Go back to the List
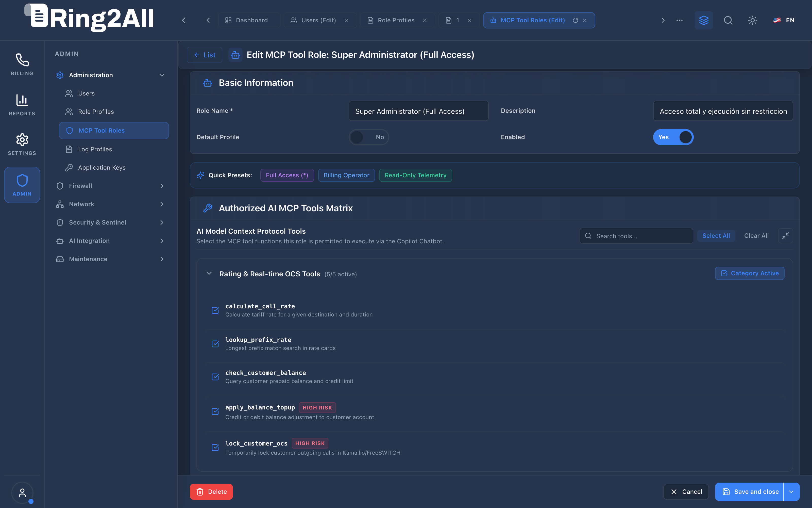This screenshot has height=508, width=812. point(204,55)
